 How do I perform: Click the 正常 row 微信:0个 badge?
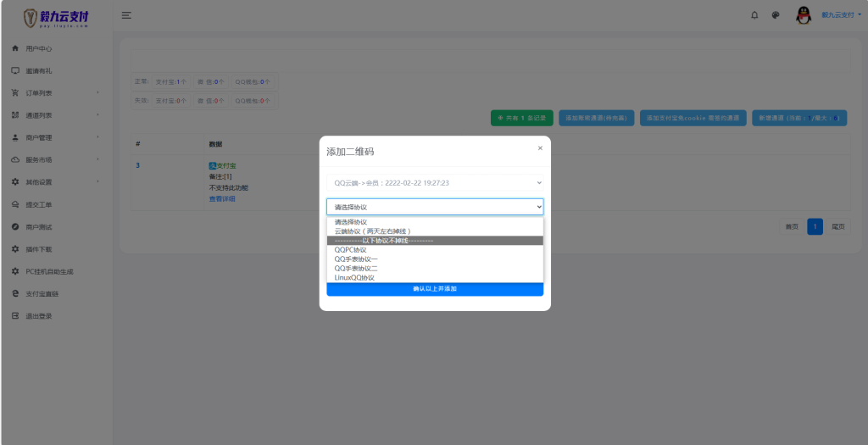pyautogui.click(x=211, y=82)
